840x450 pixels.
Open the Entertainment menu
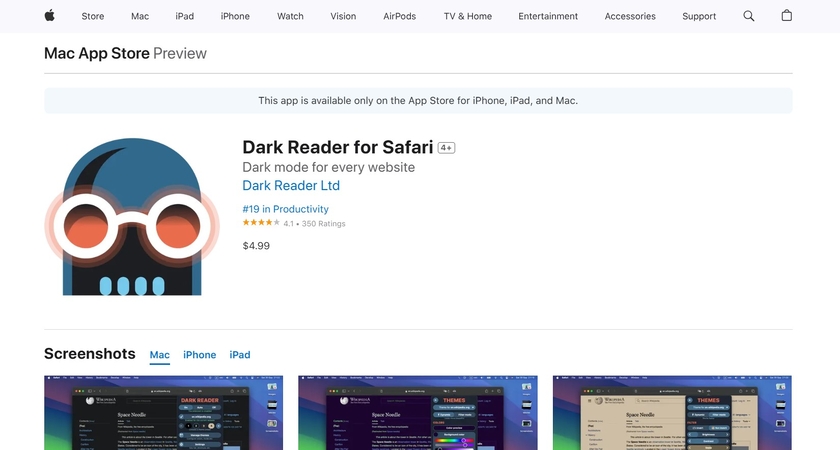click(x=548, y=16)
